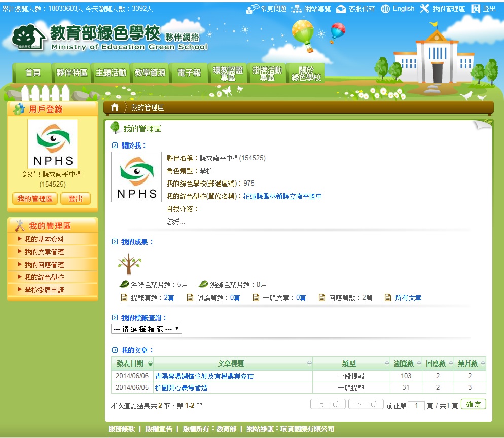Click the home icon in breadcrumb bar
Screen dimensions: 504x438
point(115,107)
